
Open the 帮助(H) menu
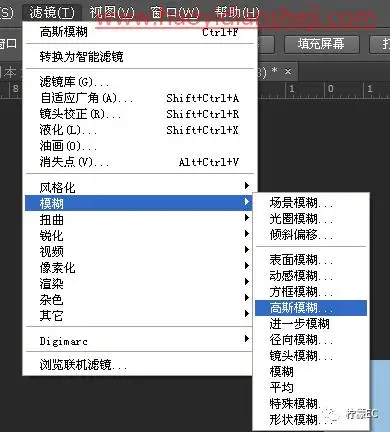pos(236,13)
